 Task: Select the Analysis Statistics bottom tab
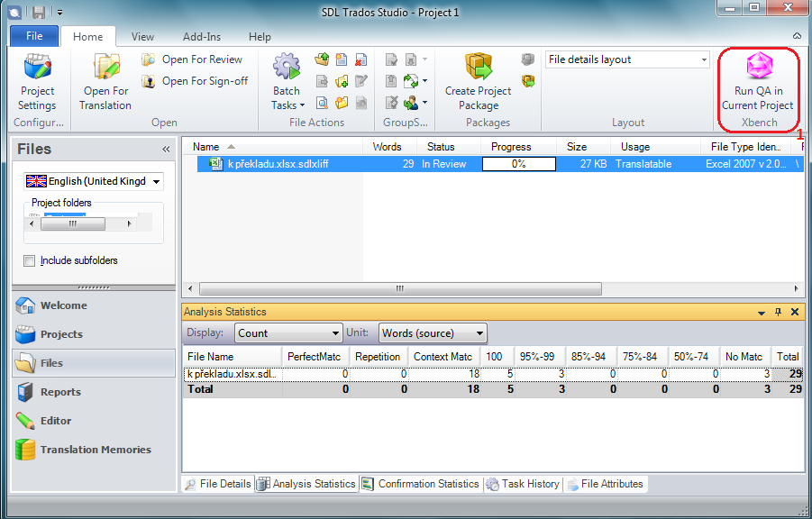point(306,484)
